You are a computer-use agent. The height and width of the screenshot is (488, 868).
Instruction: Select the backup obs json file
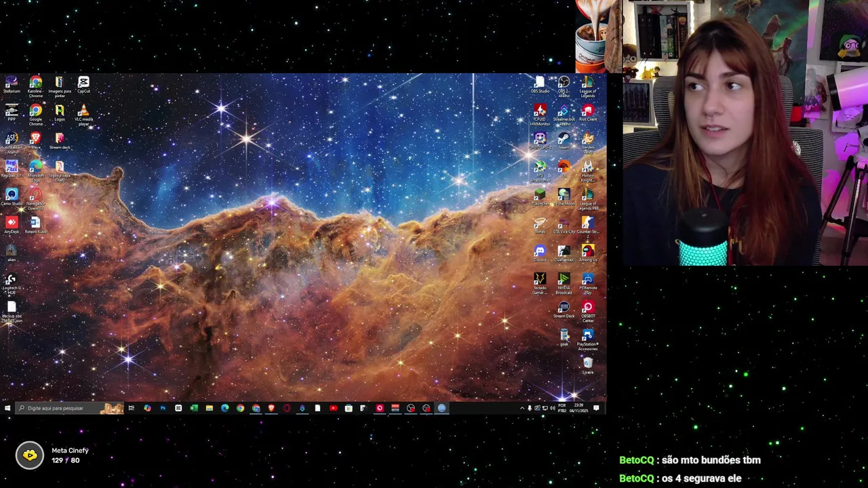coord(12,312)
